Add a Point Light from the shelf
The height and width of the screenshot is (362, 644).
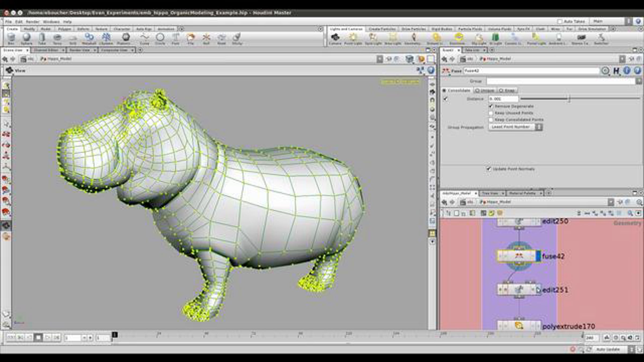coord(353,39)
